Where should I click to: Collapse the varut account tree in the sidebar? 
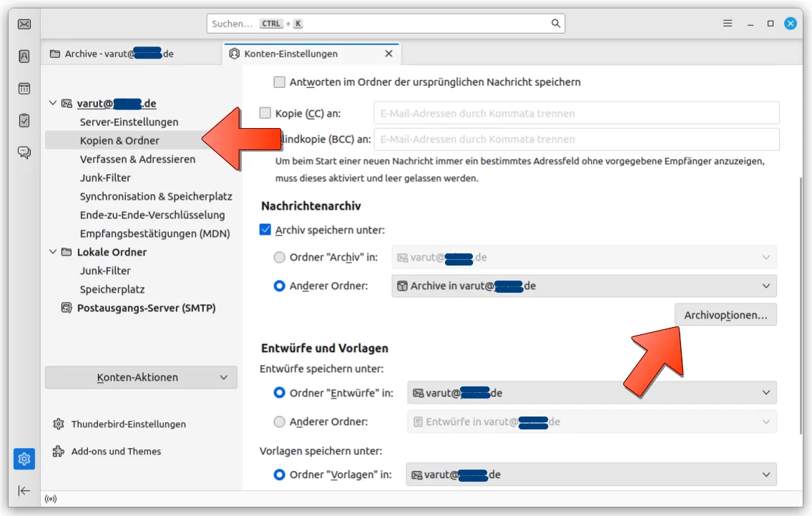point(52,102)
